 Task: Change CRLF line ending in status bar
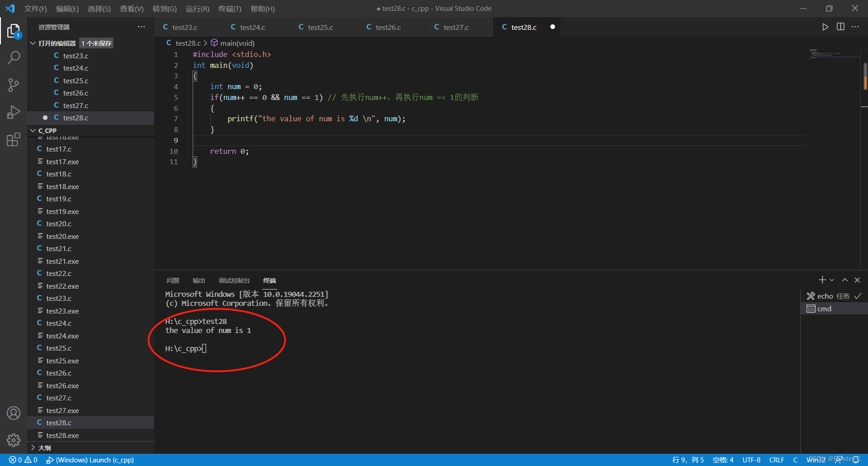(x=777, y=460)
